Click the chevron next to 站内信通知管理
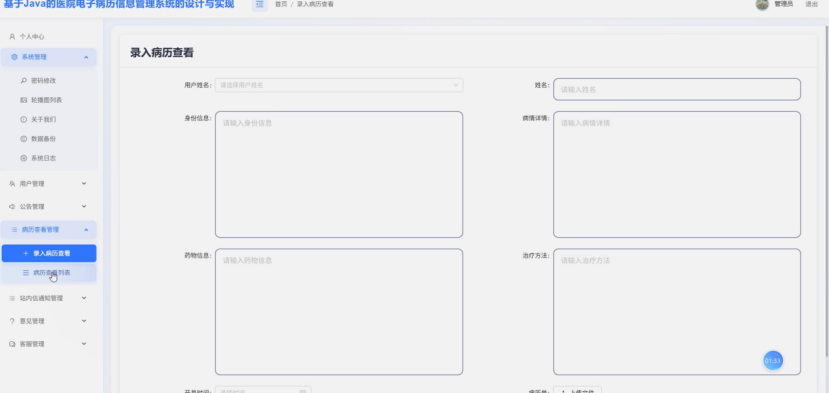829x393 pixels. [84, 298]
